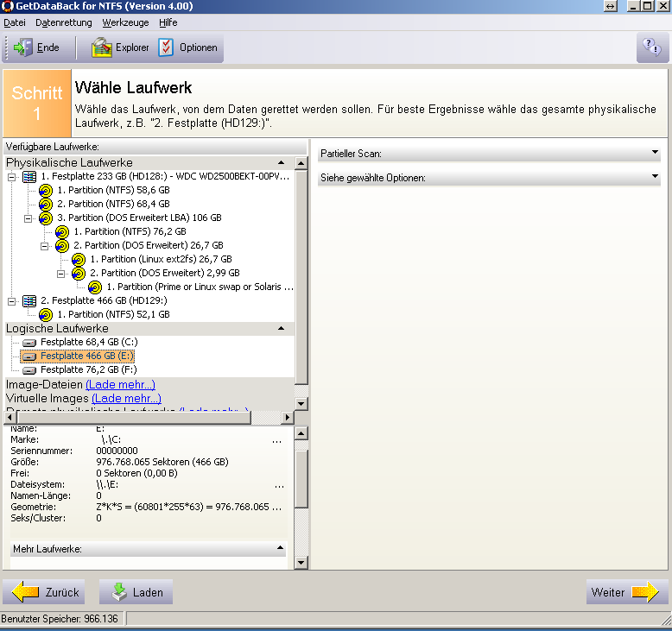The image size is (672, 631).
Task: Click the DOS Erweitert 26,7 GB icon
Action: click(61, 245)
